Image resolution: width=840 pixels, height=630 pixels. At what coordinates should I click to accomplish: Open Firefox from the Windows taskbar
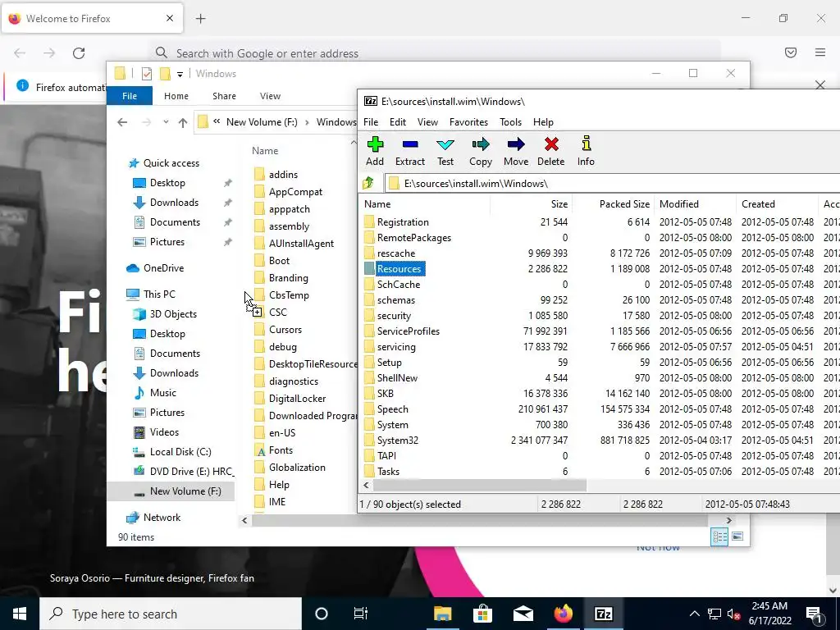click(x=563, y=614)
